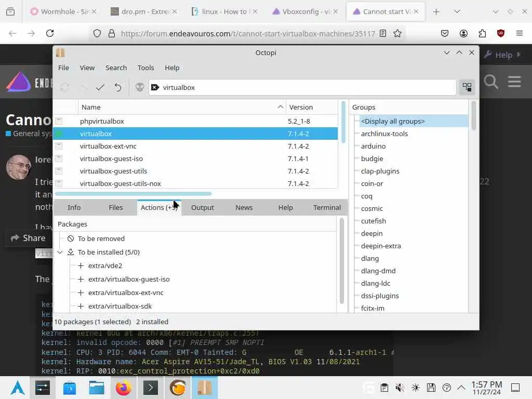Image resolution: width=532 pixels, height=399 pixels.
Task: Expand the hidden system tray icons arrow
Action: (461, 388)
